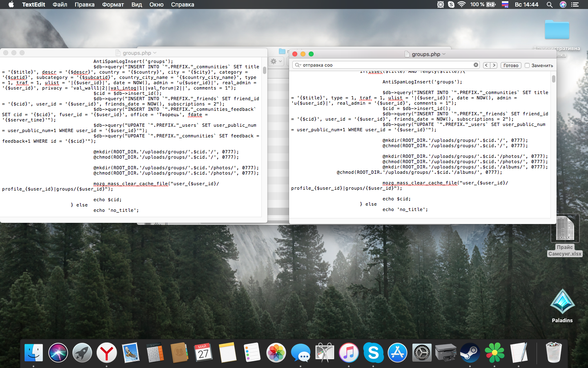Screen dimensions: 588x368
Task: Click the Готово button
Action: [x=510, y=65]
